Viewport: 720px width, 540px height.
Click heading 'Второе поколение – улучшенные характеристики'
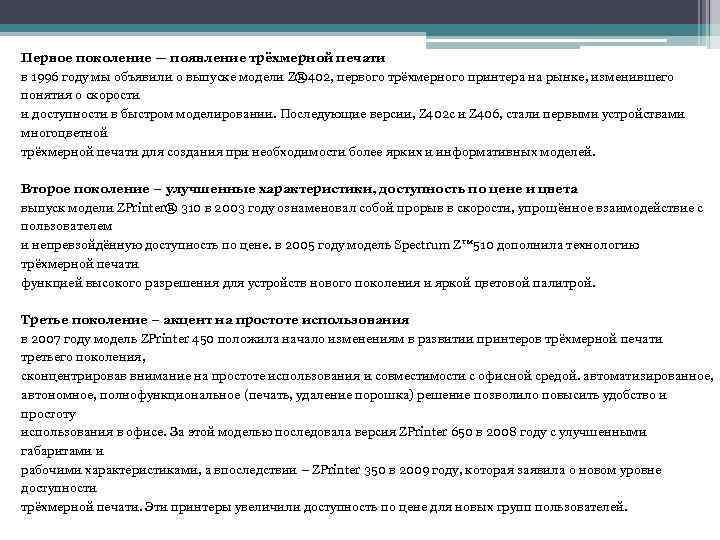[x=299, y=189]
